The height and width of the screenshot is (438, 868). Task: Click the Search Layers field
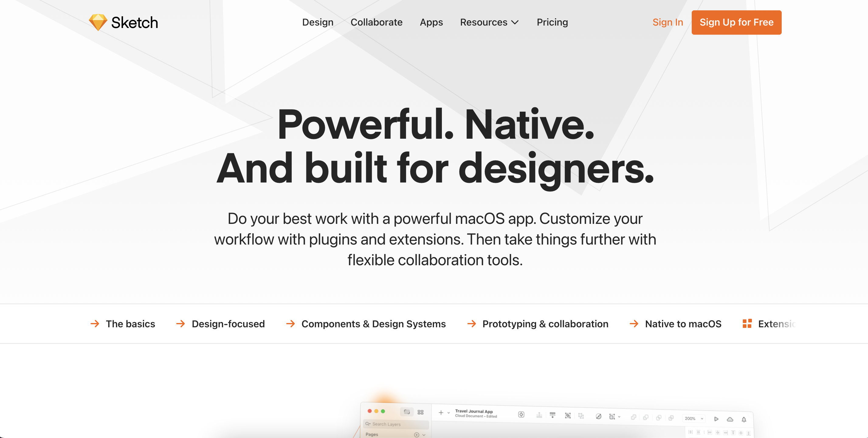coord(396,424)
